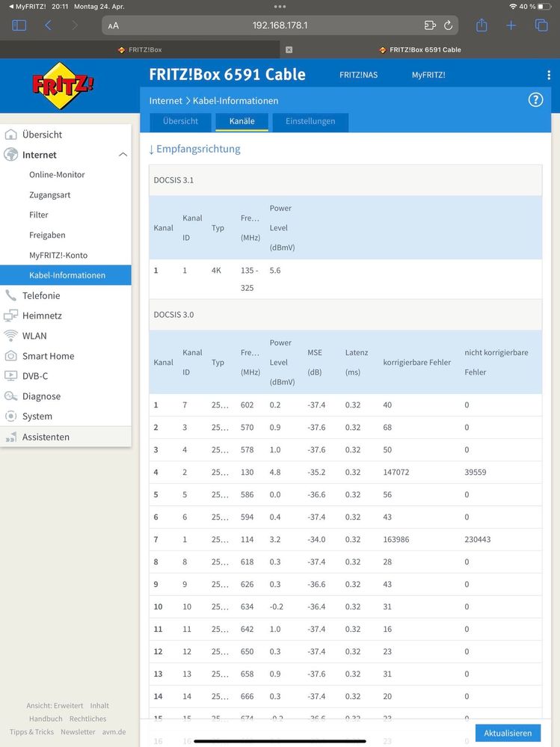
Task: Open FRITZ!NAS from header
Action: 359,75
